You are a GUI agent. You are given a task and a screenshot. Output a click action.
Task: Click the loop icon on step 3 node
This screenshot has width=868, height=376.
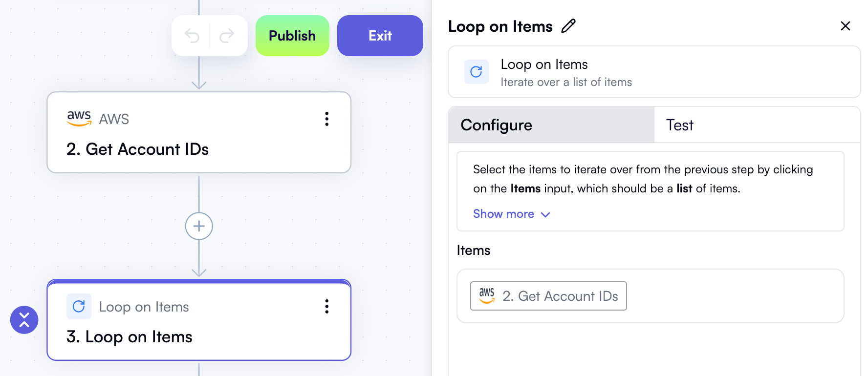(x=79, y=306)
